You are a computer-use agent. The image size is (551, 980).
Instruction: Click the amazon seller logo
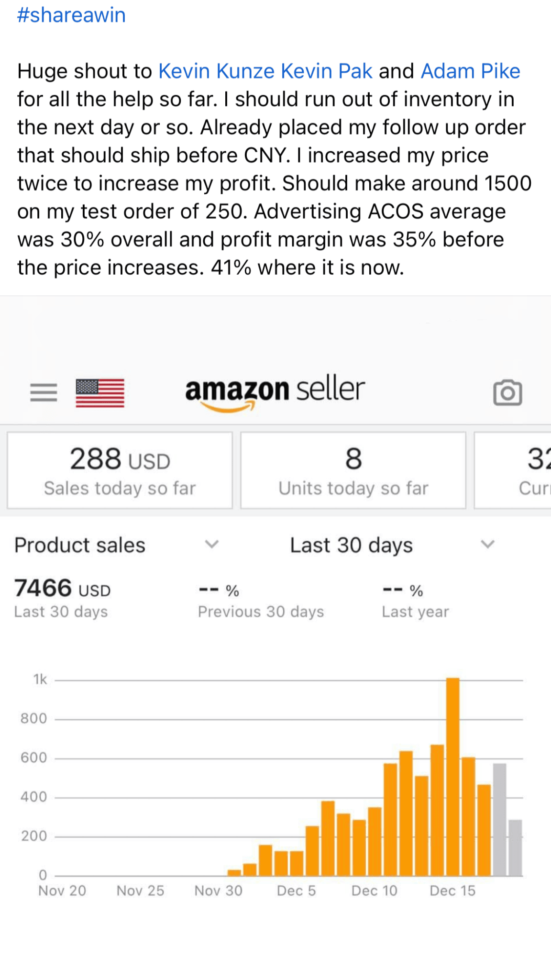point(275,391)
